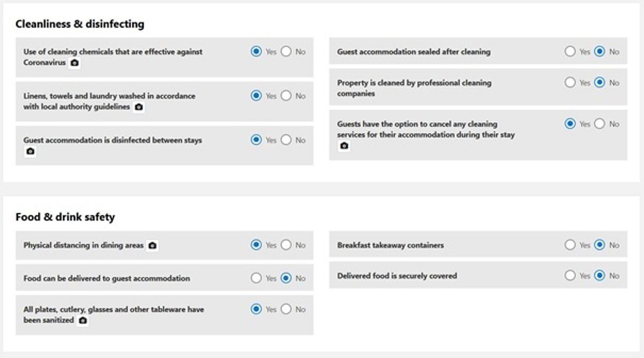Choose No for accommodation disinfected between stays
Image resolution: width=644 pixels, height=358 pixels.
tap(286, 140)
